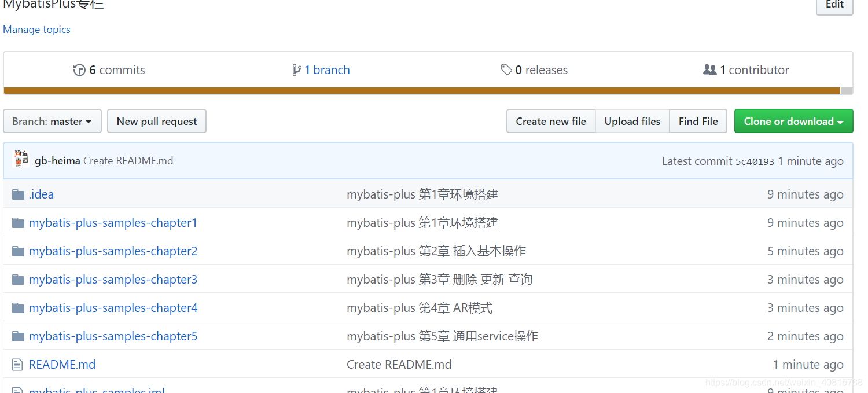Open mybatis-plus-samples-chapter2 folder
The image size is (868, 393).
113,251
